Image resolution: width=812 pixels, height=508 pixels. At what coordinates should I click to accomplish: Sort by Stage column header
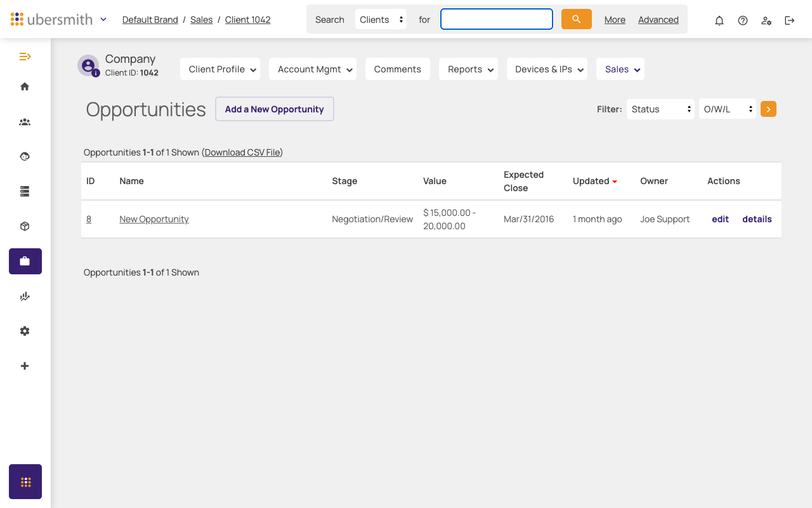click(344, 181)
